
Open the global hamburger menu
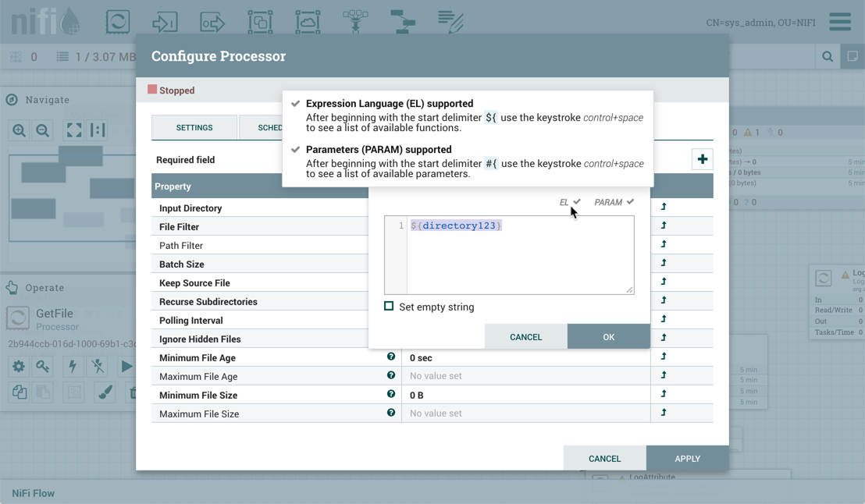click(x=840, y=22)
